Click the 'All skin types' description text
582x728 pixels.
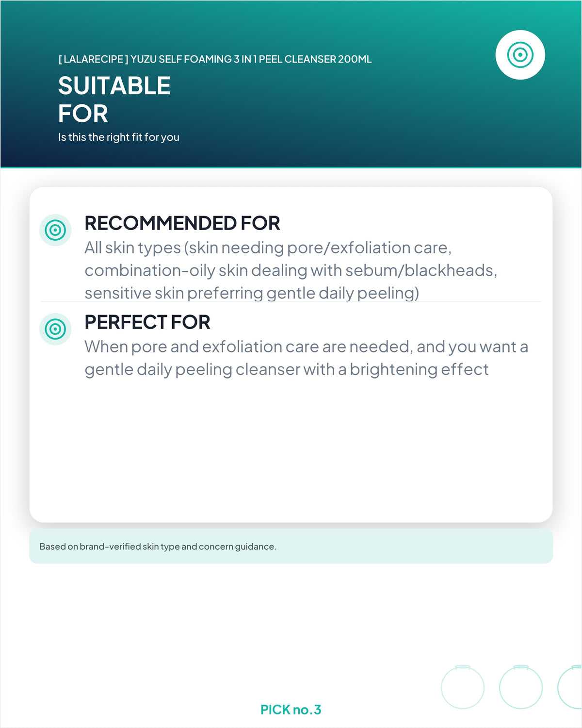point(291,270)
